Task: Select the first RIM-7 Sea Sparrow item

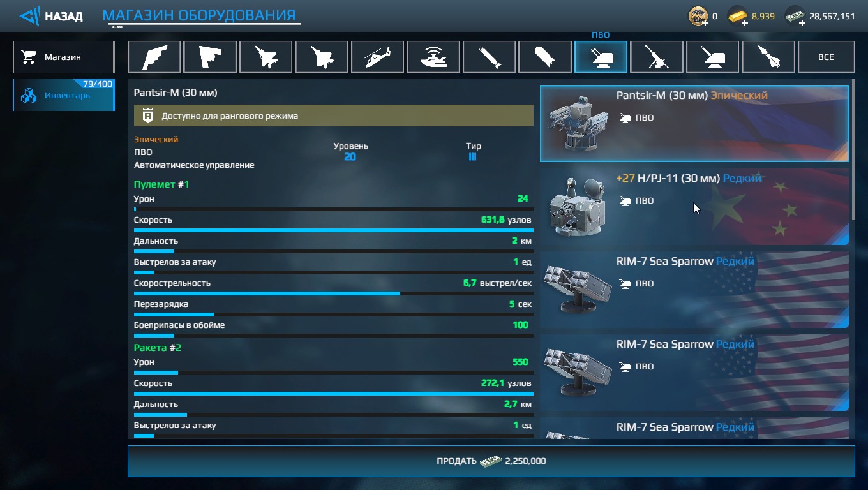Action: click(x=694, y=290)
